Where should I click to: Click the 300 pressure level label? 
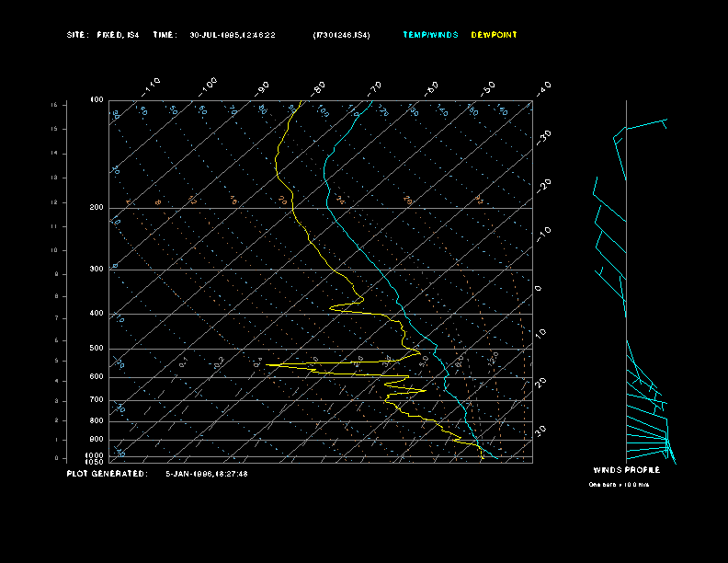click(x=97, y=269)
